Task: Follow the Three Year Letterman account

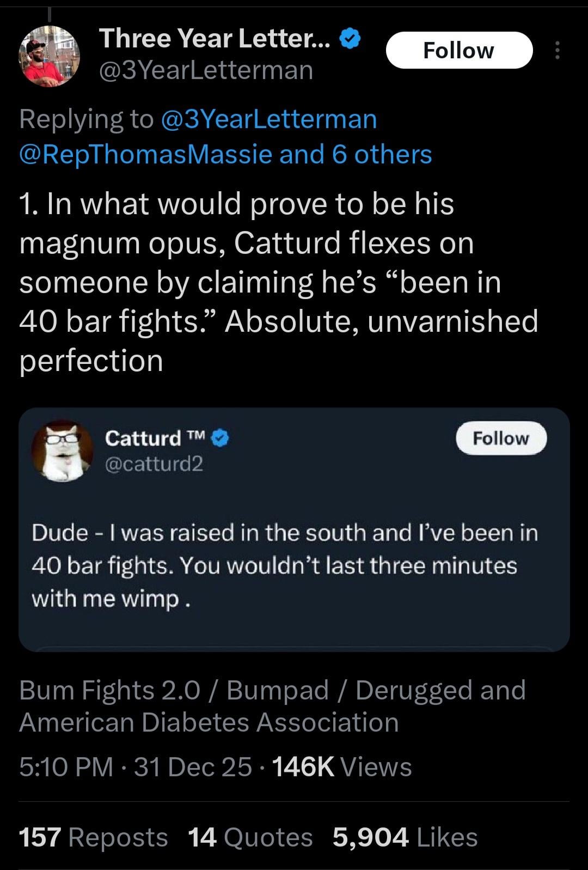Action: coord(458,51)
